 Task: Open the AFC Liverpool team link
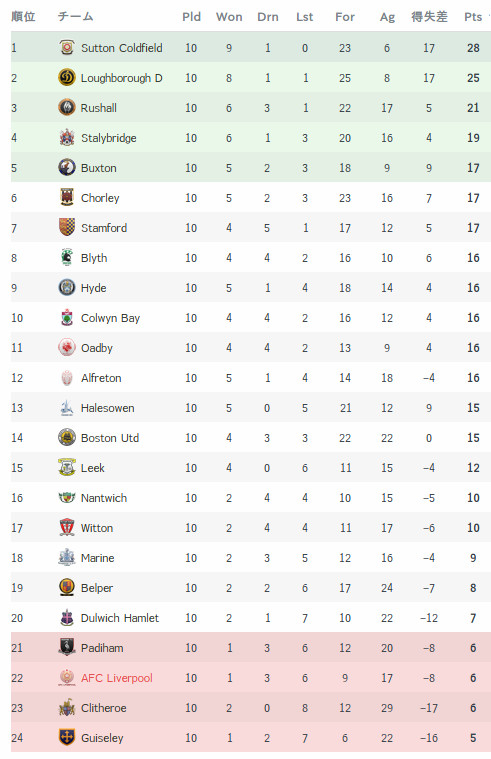[117, 678]
